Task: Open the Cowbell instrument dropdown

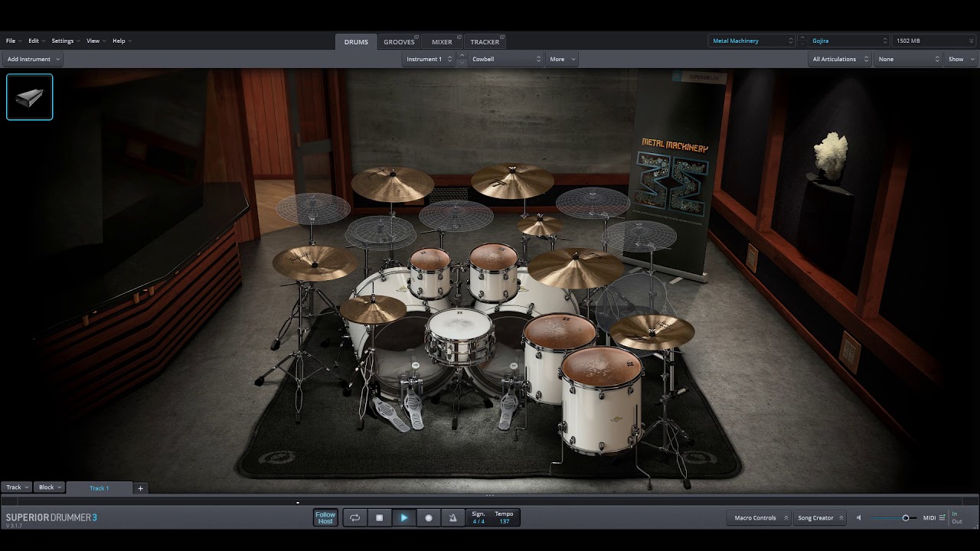Action: point(505,59)
